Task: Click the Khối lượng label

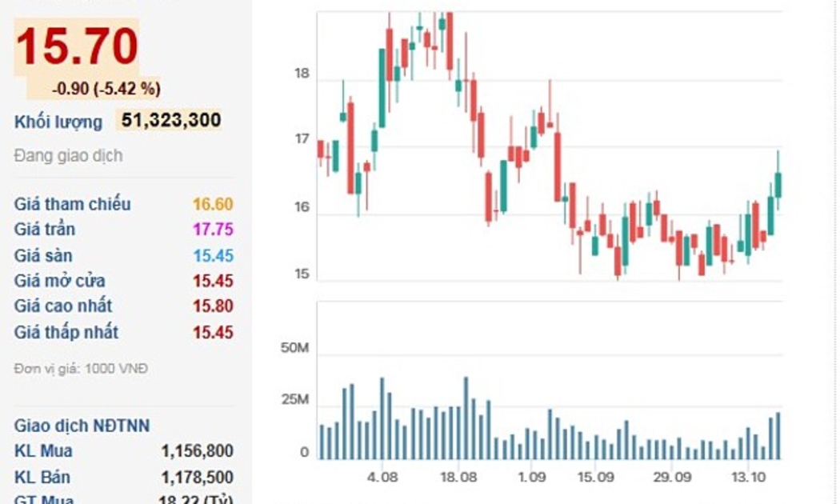Action: point(58,122)
